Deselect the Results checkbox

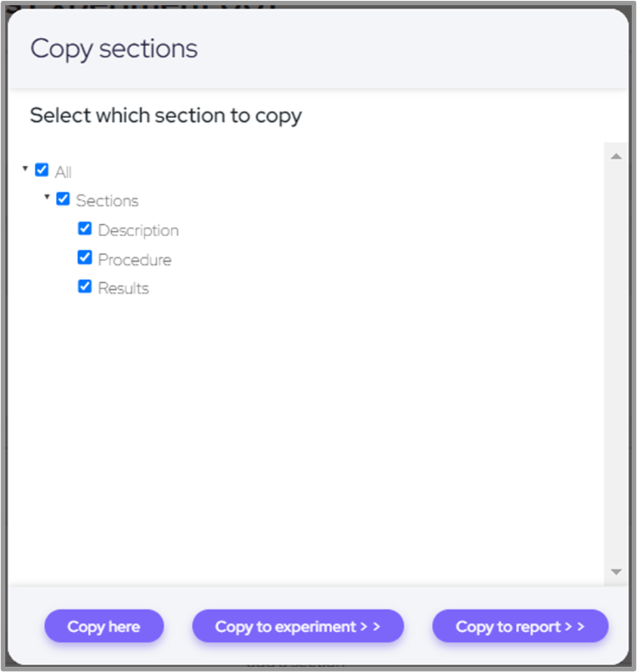[85, 287]
